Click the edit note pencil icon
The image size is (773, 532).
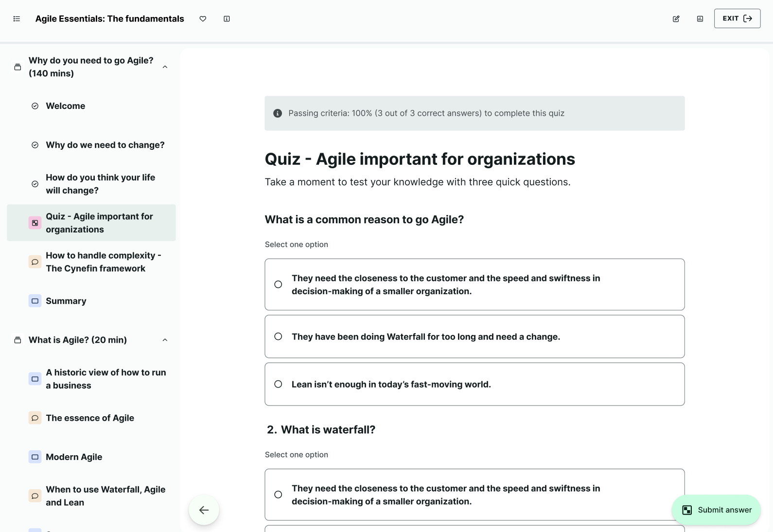[x=676, y=19]
